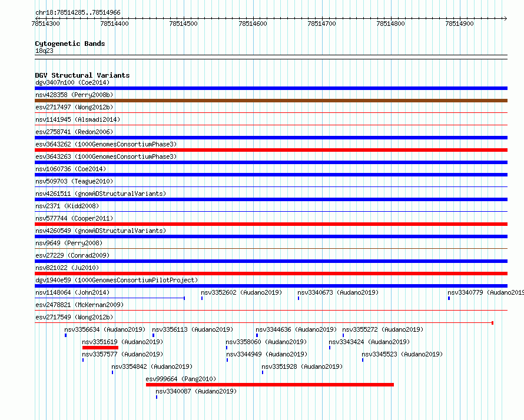Click the red bar under esv3643262
The height and width of the screenshot is (420, 524).
point(271,150)
